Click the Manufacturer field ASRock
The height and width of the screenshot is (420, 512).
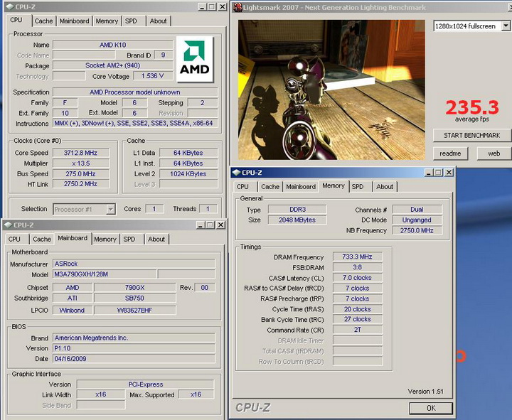(134, 264)
